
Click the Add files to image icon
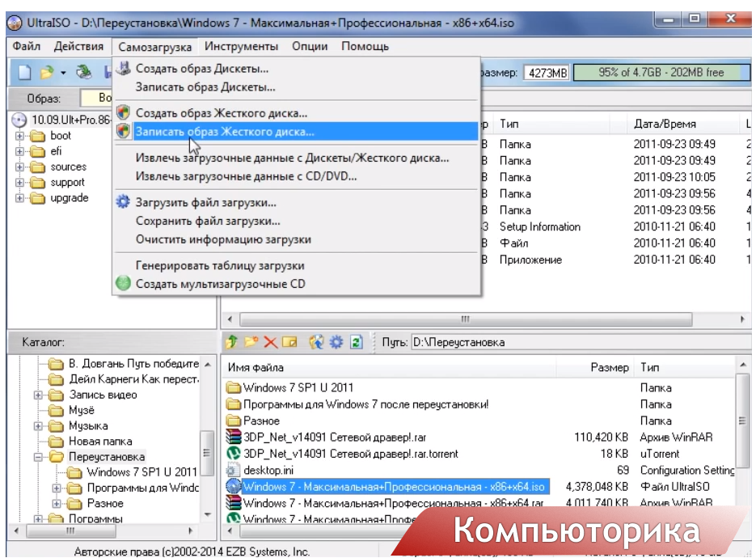pyautogui.click(x=317, y=342)
